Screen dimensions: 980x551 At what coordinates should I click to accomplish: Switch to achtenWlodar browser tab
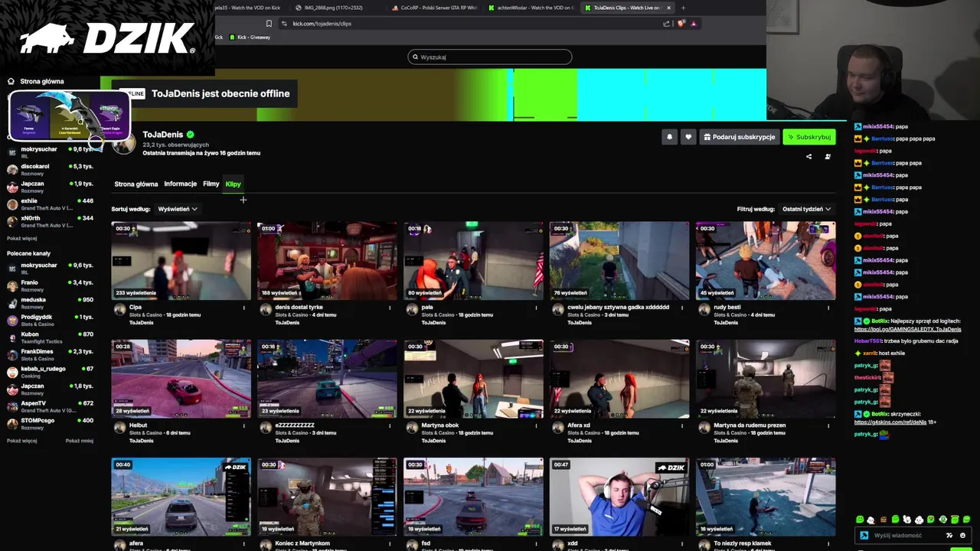coord(531,8)
